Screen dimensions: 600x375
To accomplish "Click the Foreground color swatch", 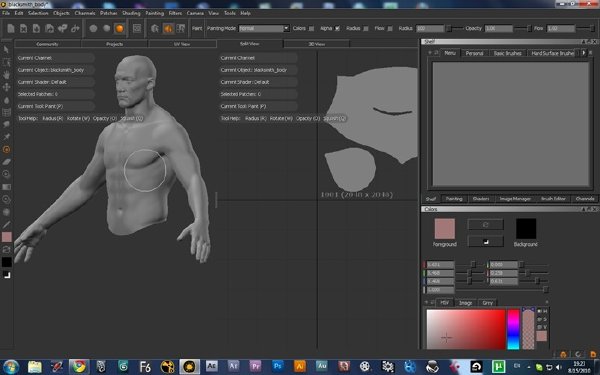I will tap(445, 228).
